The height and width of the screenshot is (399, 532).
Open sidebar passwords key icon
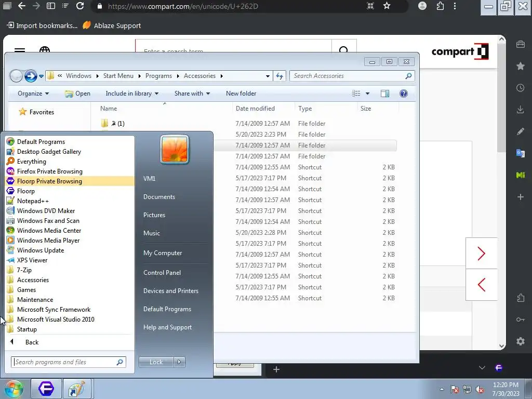pyautogui.click(x=521, y=320)
